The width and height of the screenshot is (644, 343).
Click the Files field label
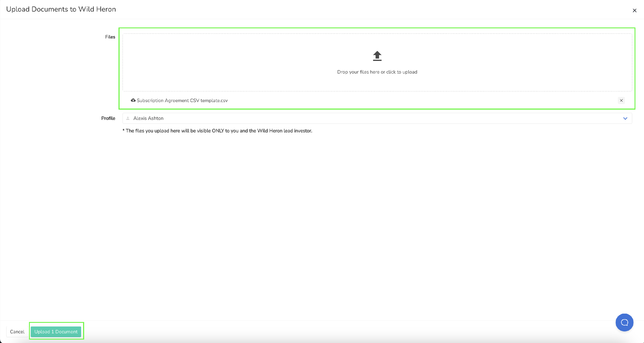(x=110, y=37)
